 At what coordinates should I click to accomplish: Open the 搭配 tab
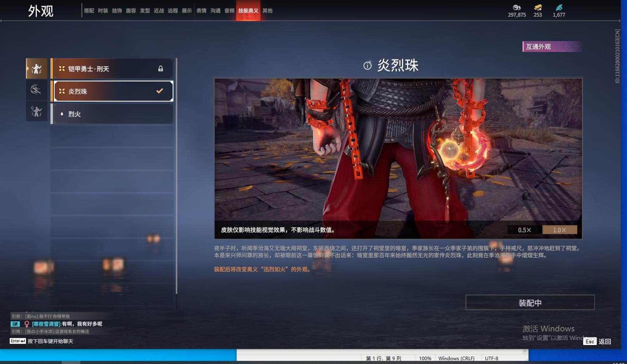pos(89,10)
